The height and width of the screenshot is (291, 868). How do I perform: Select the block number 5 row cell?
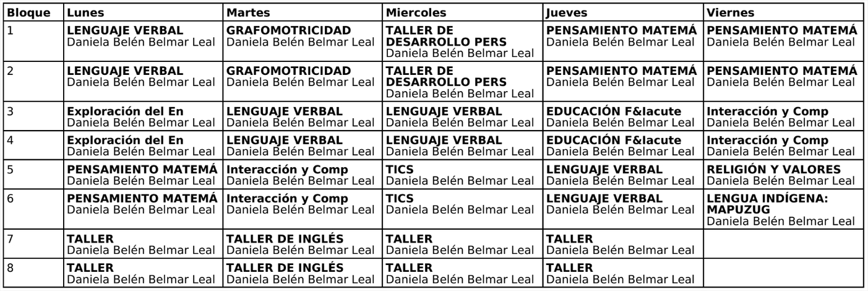[33, 174]
